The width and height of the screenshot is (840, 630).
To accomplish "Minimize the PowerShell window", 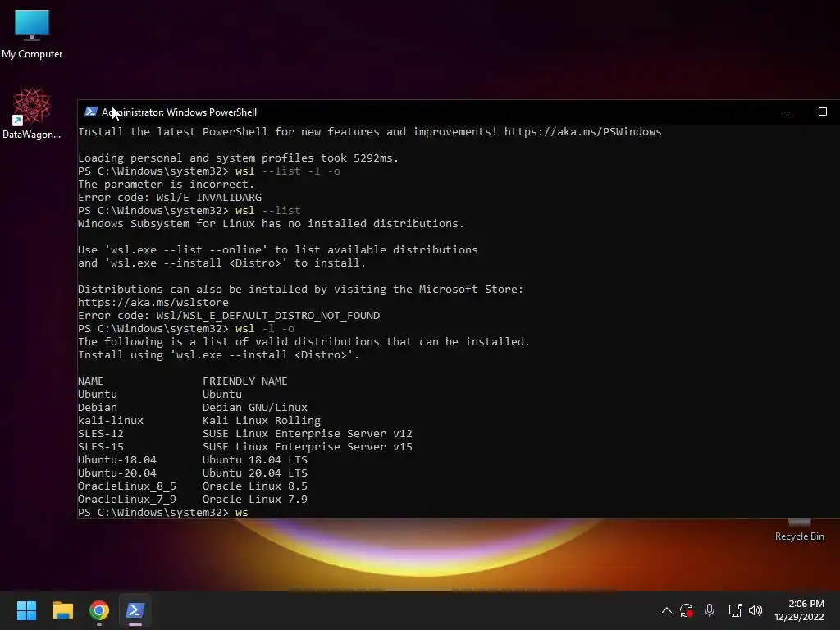I will coord(786,112).
